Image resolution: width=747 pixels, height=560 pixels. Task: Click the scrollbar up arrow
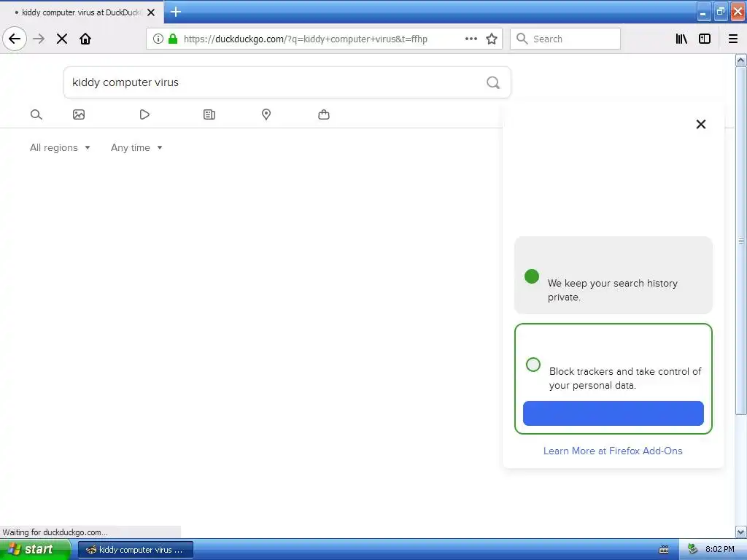tap(741, 60)
